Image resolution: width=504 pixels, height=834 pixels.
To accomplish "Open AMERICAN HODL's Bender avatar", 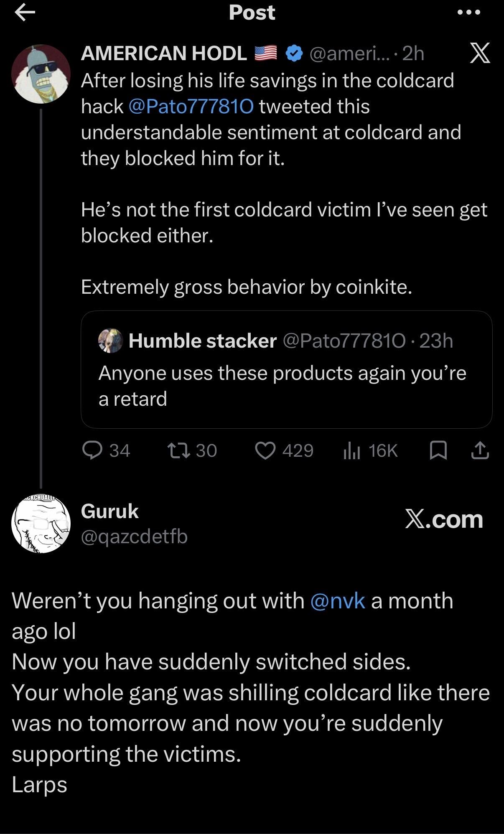I will [41, 74].
